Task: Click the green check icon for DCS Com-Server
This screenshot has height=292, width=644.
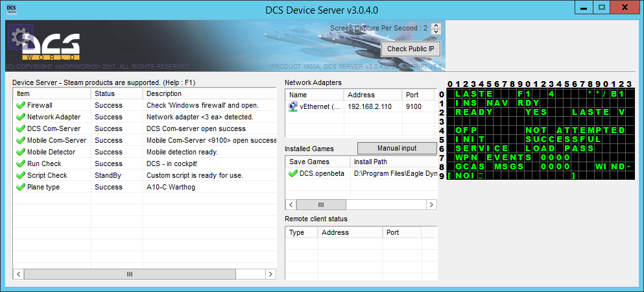Action: pyautogui.click(x=21, y=128)
